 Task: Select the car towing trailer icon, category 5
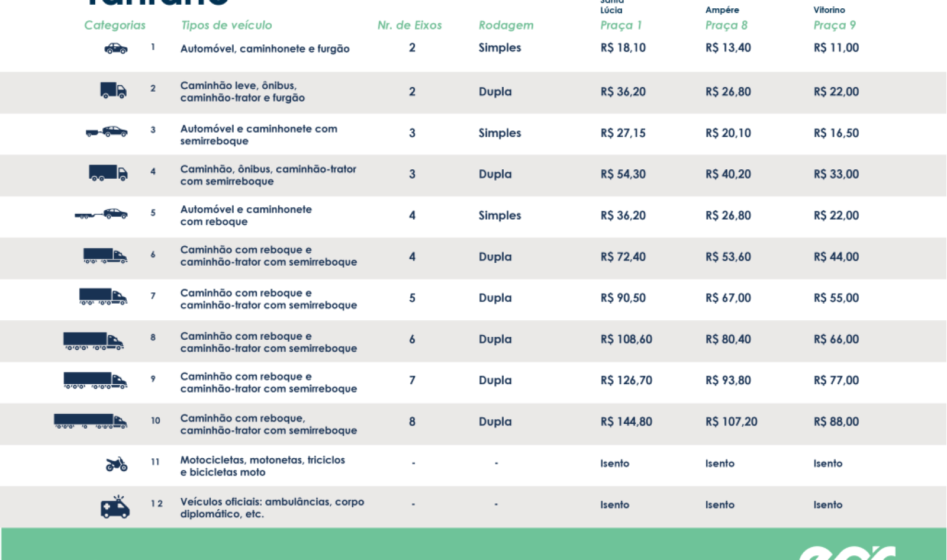[x=102, y=214]
